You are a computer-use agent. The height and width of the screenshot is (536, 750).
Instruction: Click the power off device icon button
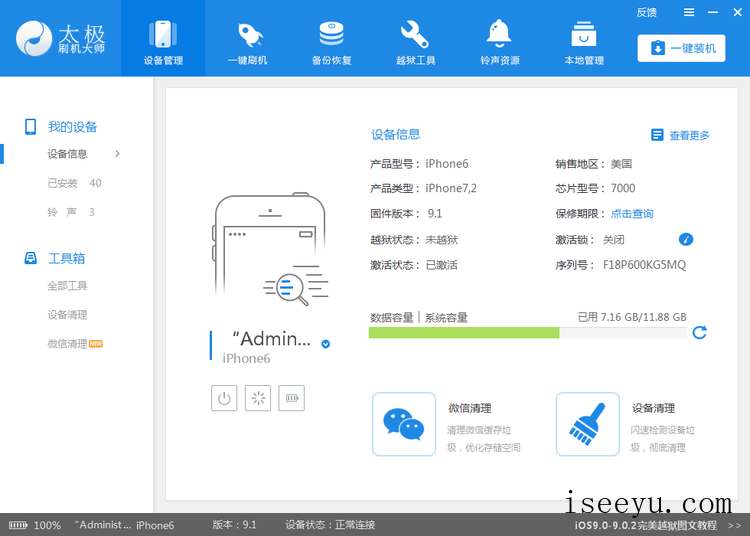(x=224, y=398)
